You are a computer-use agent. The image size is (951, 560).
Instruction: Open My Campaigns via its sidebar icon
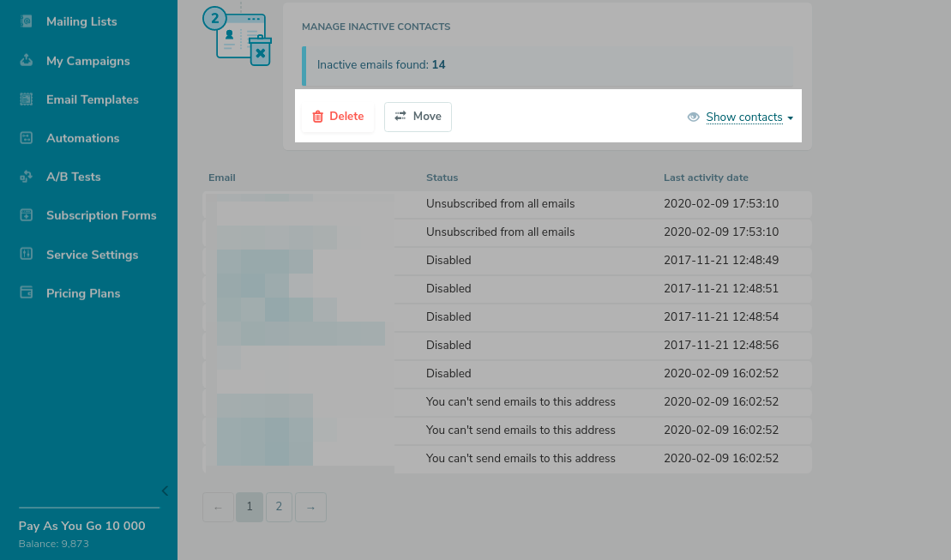pyautogui.click(x=25, y=60)
